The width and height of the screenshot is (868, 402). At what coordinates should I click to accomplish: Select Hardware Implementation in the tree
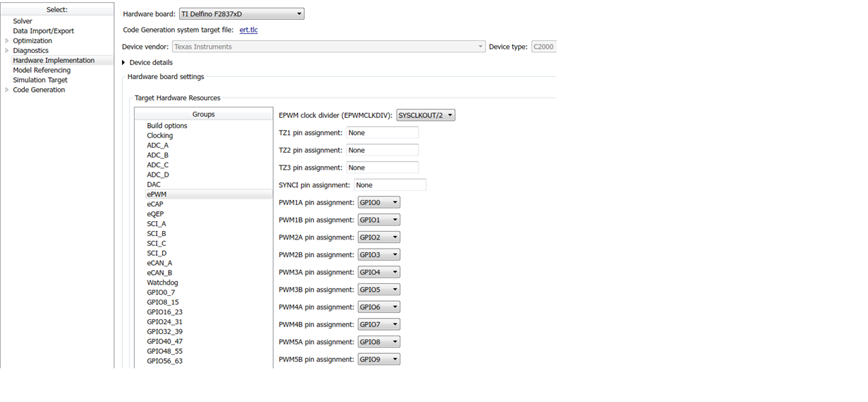coord(54,61)
